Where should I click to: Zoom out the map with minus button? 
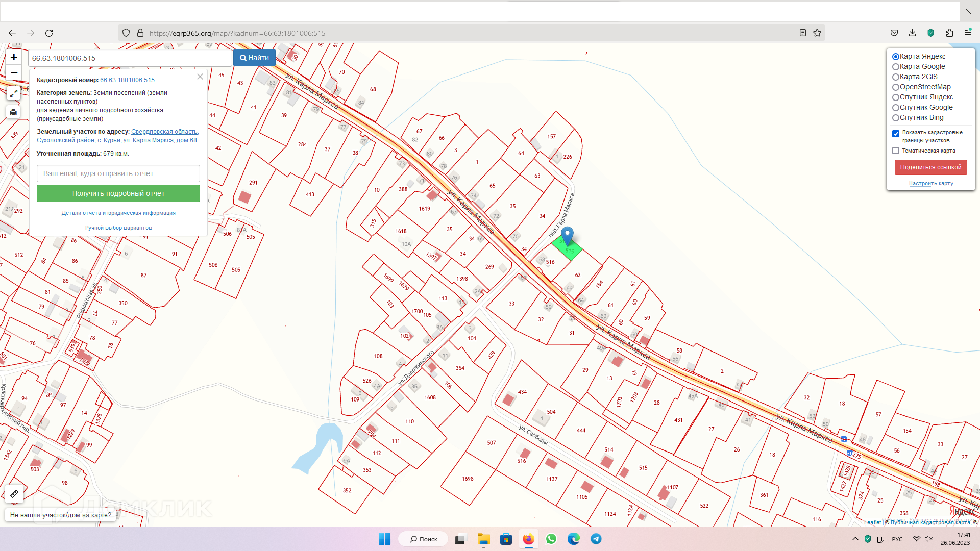click(14, 72)
